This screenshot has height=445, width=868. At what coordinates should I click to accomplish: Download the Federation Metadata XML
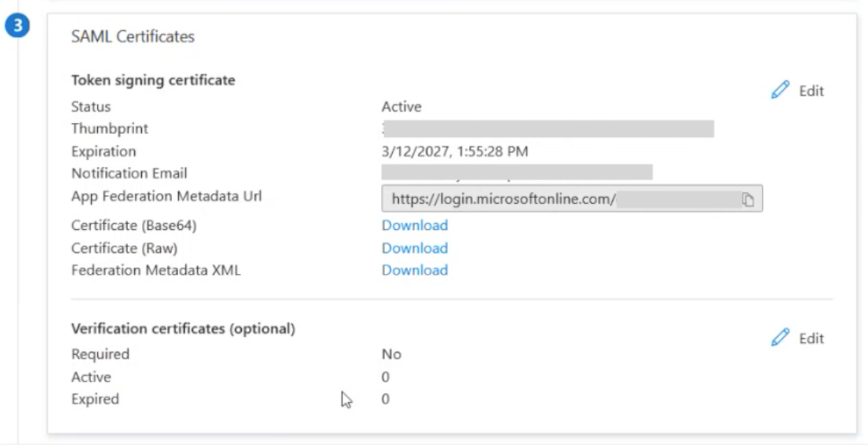(x=414, y=270)
